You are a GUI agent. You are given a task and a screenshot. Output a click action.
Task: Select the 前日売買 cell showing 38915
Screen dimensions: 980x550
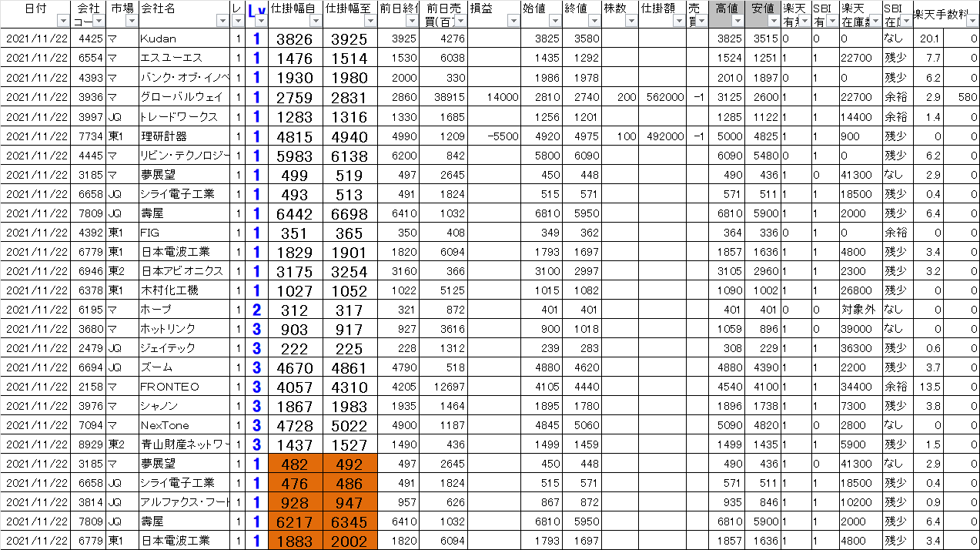443,96
